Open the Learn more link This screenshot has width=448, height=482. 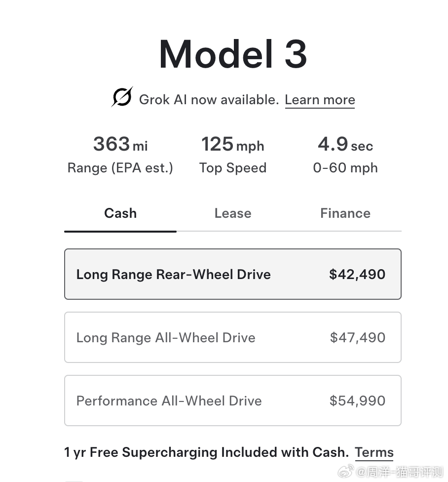point(320,100)
